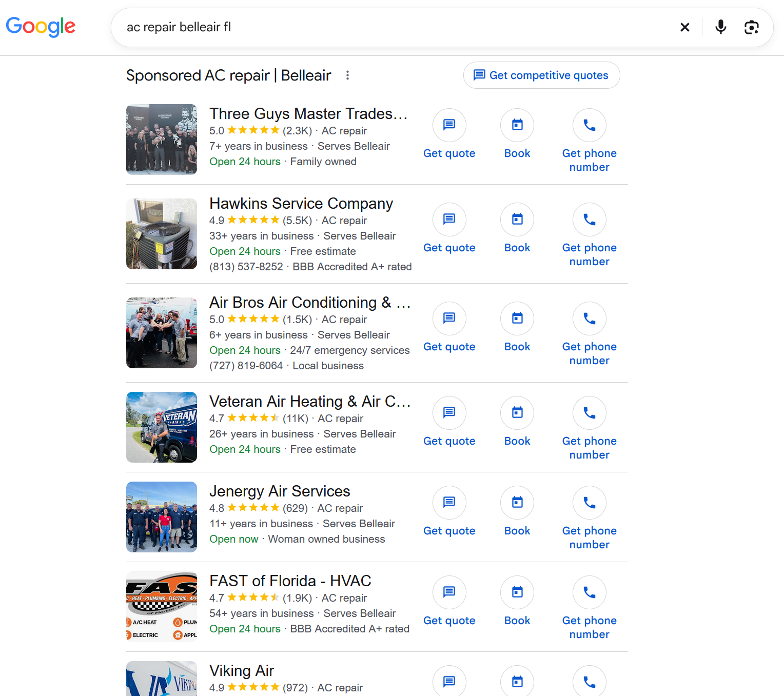Image resolution: width=784 pixels, height=696 pixels.
Task: Open Hawkins Service Company listing title
Action: (301, 204)
